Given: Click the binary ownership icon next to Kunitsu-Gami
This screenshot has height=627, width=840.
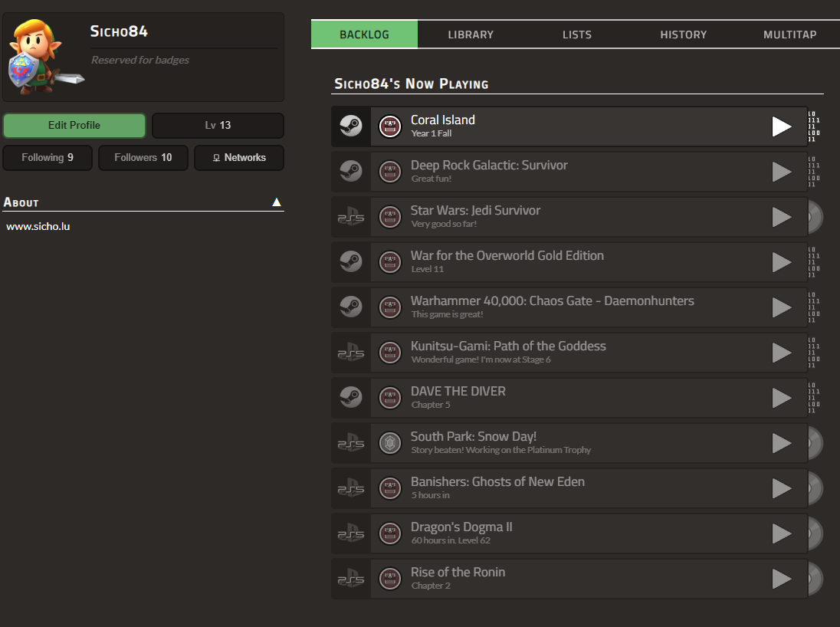Looking at the screenshot, I should [x=814, y=353].
